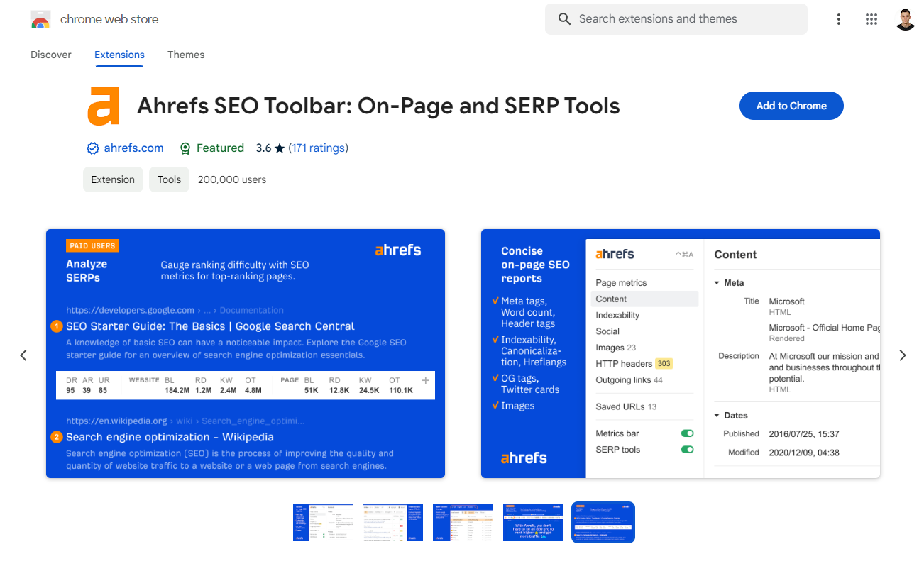Open Saved URLs 13 item
This screenshot has width=924, height=571.
626,407
